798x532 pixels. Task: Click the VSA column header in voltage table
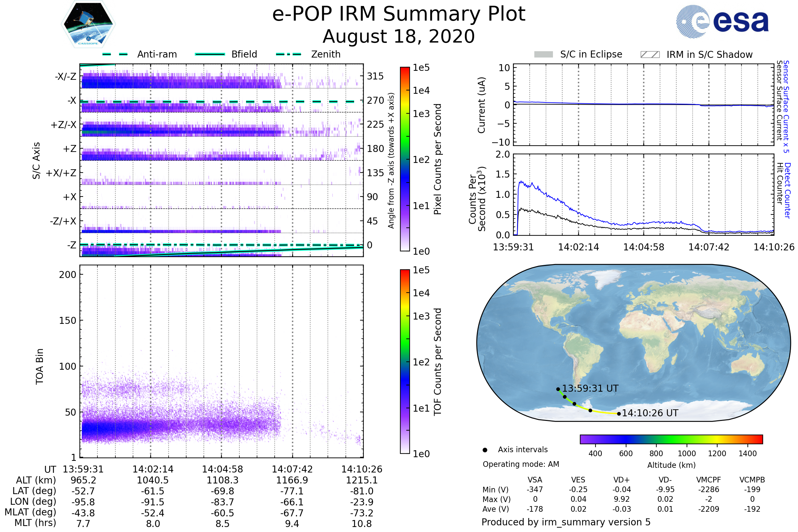535,480
